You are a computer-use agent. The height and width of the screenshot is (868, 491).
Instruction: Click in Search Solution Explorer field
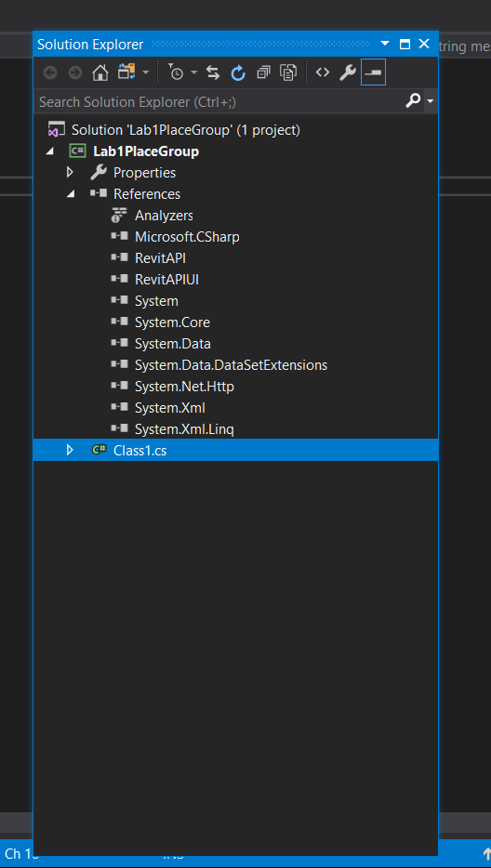[x=219, y=102]
